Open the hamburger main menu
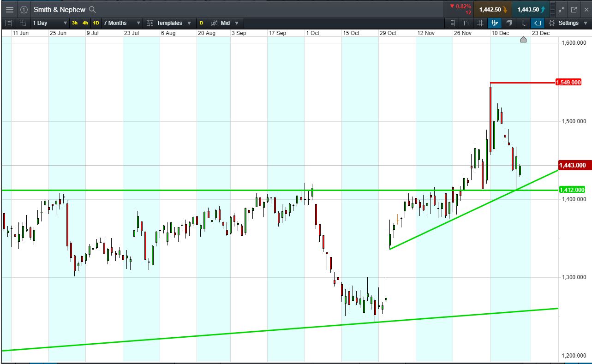592x364 pixels. tap(9, 9)
